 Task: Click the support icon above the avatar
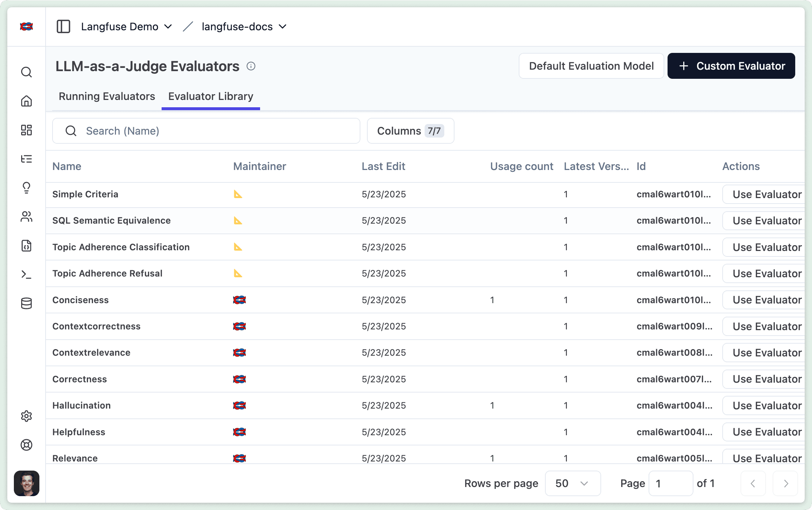27,445
